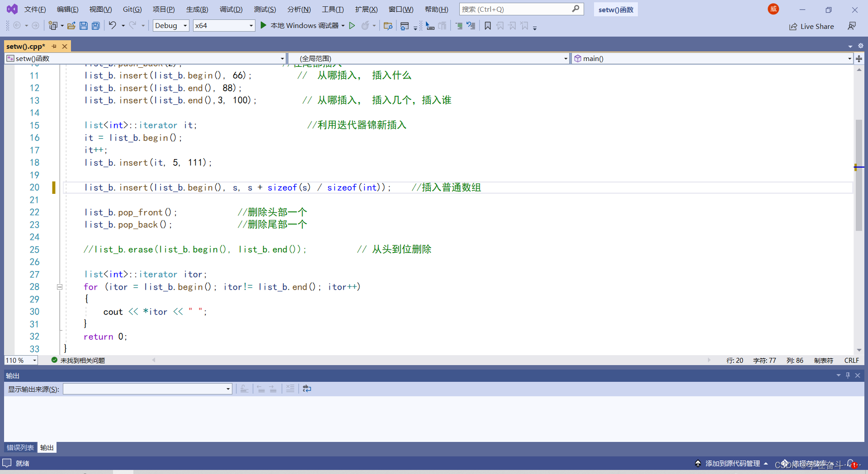The width and height of the screenshot is (868, 474).
Task: Click the Save All icon
Action: tap(96, 26)
